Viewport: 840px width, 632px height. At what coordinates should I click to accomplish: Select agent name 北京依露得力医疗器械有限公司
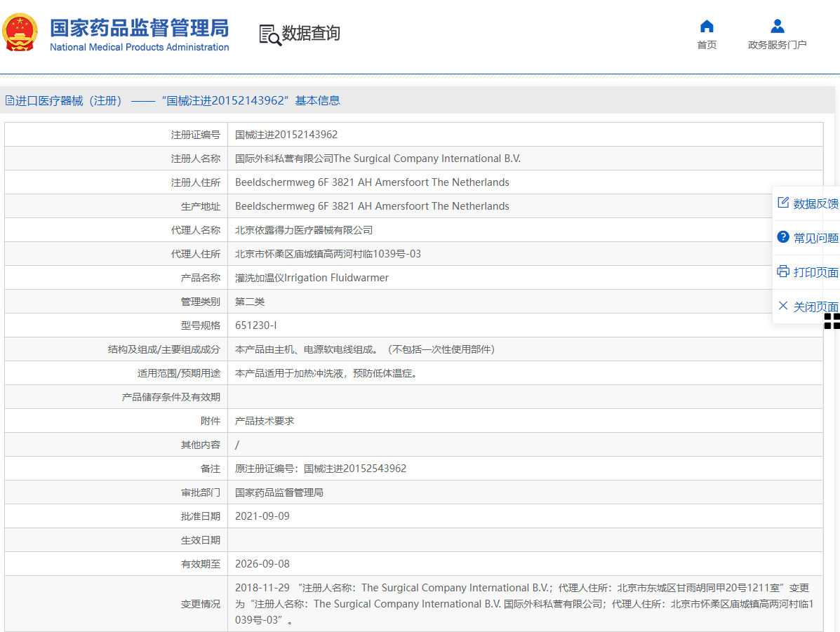tap(304, 230)
